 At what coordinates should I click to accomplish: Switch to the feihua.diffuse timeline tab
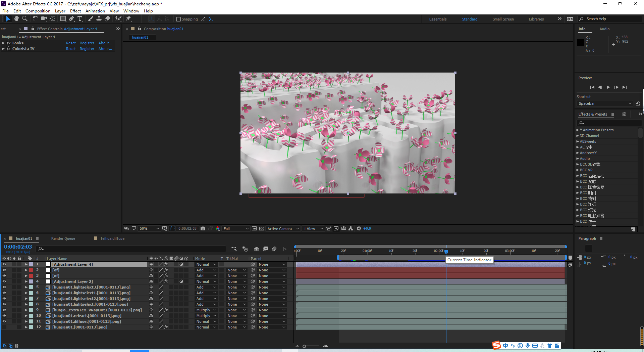(x=112, y=238)
